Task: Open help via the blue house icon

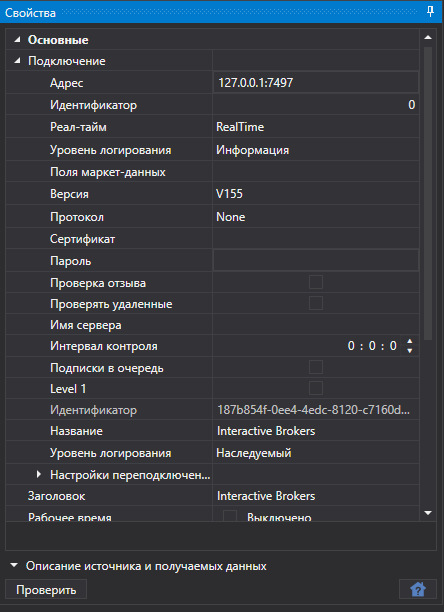Action: [x=418, y=589]
